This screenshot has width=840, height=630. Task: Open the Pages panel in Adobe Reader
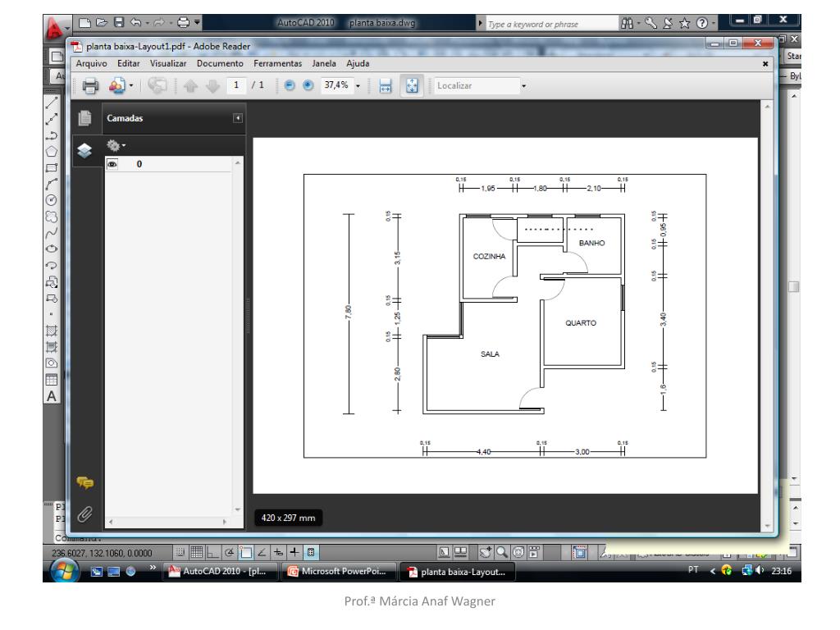(x=84, y=118)
